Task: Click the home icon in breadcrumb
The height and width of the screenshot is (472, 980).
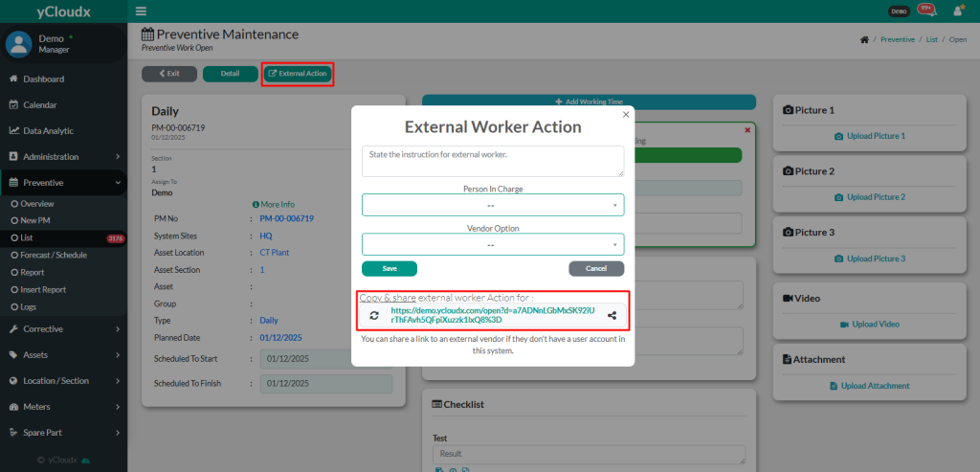Action: tap(864, 40)
